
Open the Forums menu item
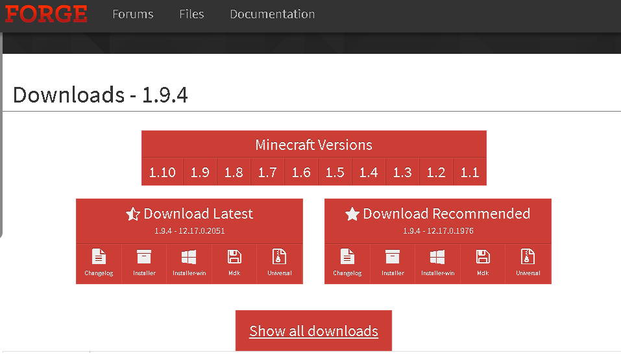[132, 14]
